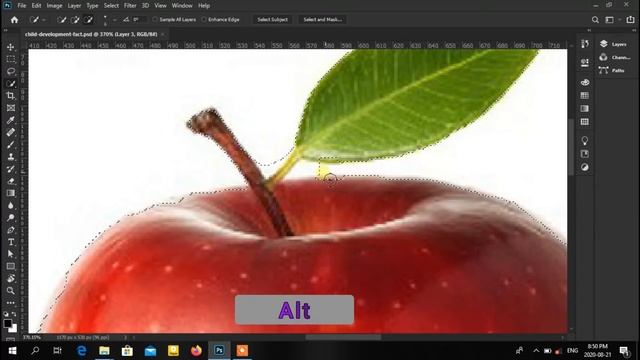640x360 pixels.
Task: Open the File menu
Action: pyautogui.click(x=22, y=6)
